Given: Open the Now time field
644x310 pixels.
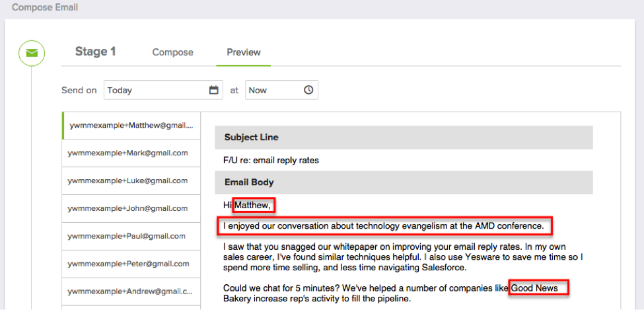Looking at the screenshot, I should coord(281,90).
